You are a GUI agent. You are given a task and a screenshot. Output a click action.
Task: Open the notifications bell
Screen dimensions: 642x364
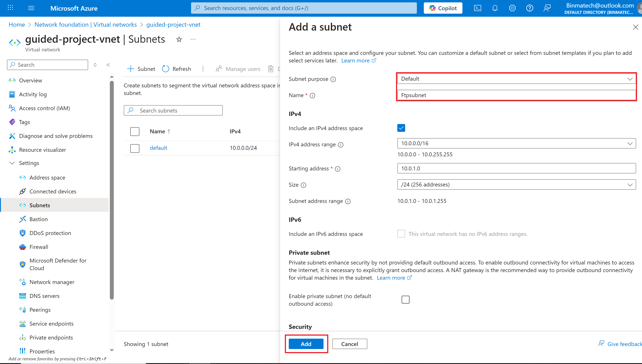495,8
